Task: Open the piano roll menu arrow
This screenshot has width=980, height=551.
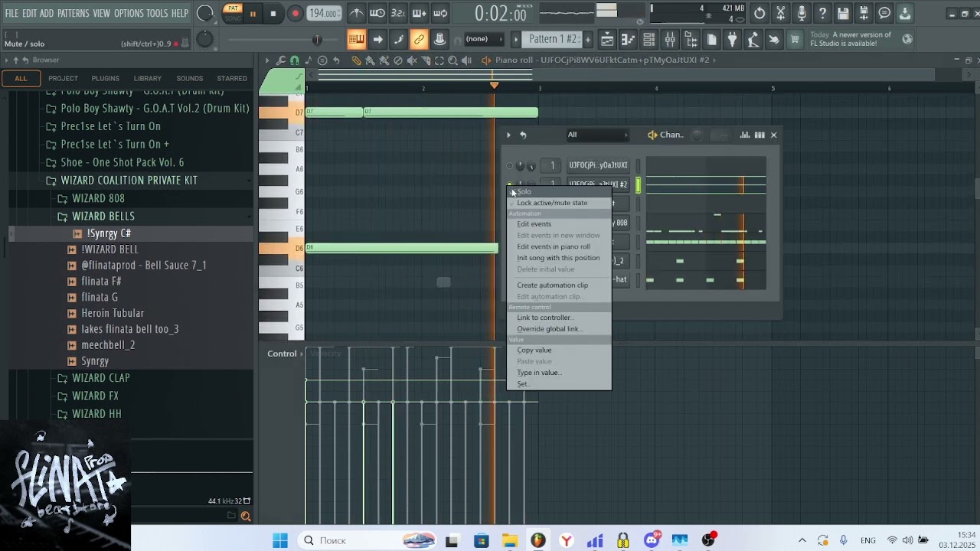Action: tap(267, 60)
